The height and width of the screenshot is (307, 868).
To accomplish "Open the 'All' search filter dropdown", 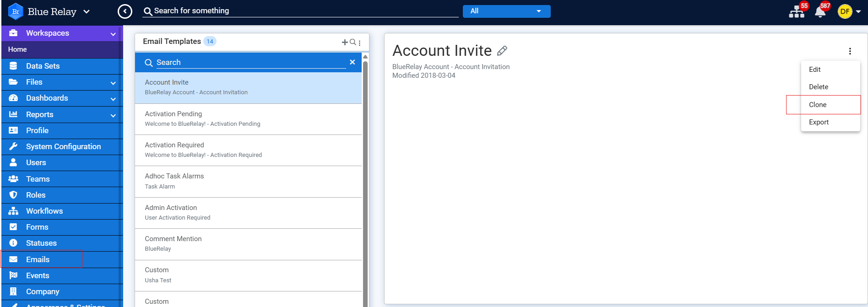I will 506,11.
